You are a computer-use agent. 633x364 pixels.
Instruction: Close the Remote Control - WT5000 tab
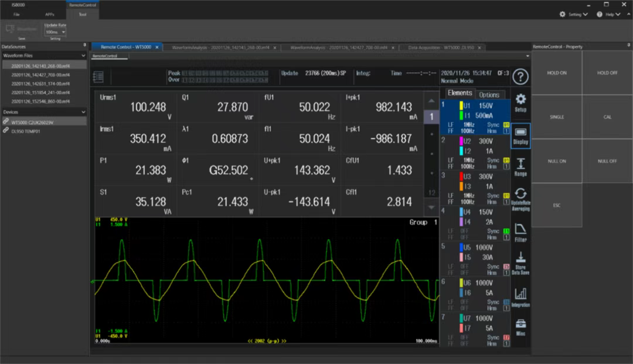[157, 47]
